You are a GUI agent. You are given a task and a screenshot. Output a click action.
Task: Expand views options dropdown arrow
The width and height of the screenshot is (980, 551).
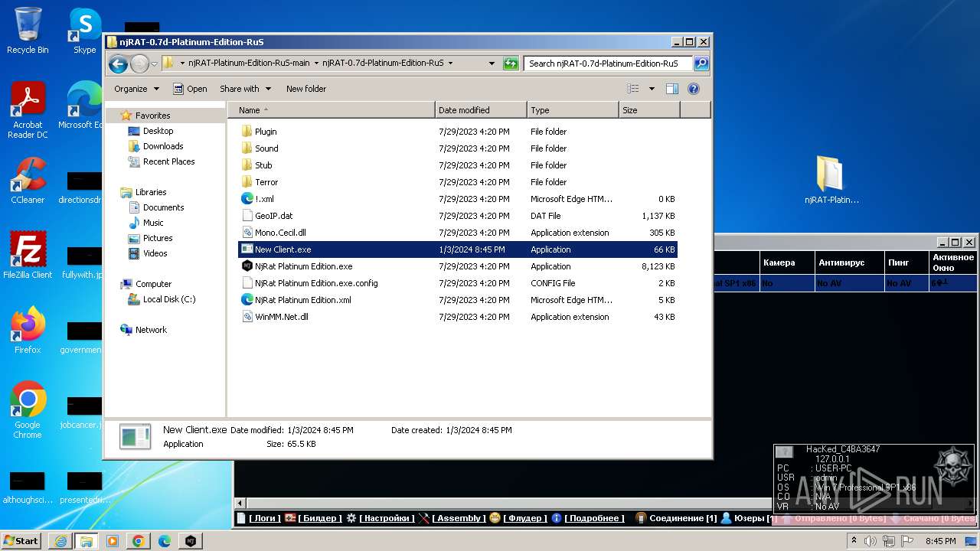pos(652,89)
